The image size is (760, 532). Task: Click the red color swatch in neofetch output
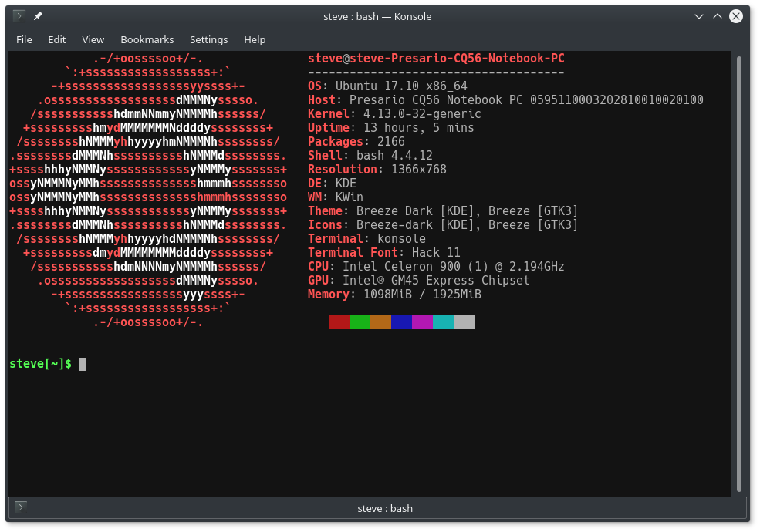(x=339, y=322)
